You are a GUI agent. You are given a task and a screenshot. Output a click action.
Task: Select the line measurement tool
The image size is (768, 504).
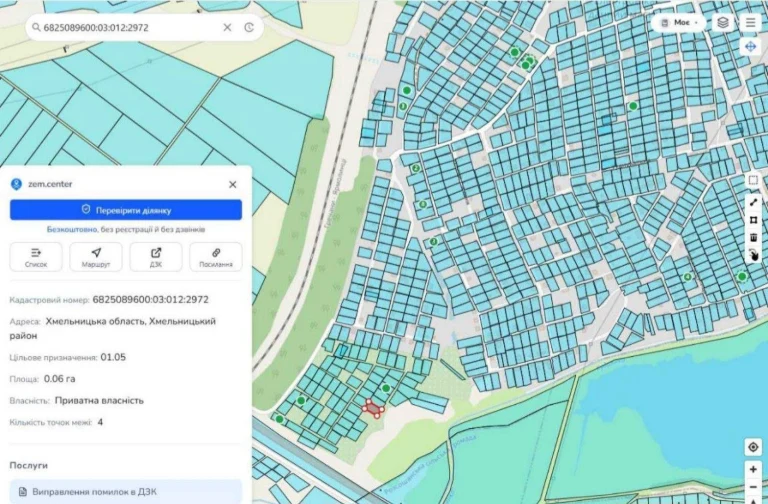coord(753,202)
